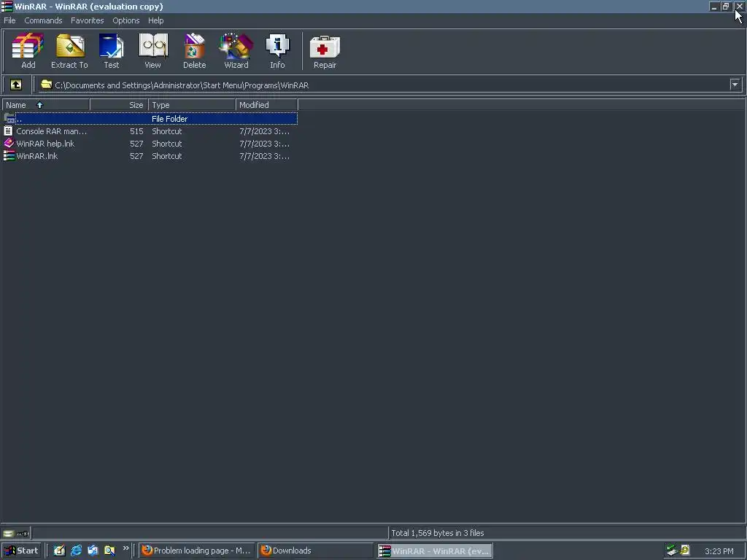The image size is (747, 560).
Task: Click the WinRAR help.lnk file icon
Action: tap(9, 143)
